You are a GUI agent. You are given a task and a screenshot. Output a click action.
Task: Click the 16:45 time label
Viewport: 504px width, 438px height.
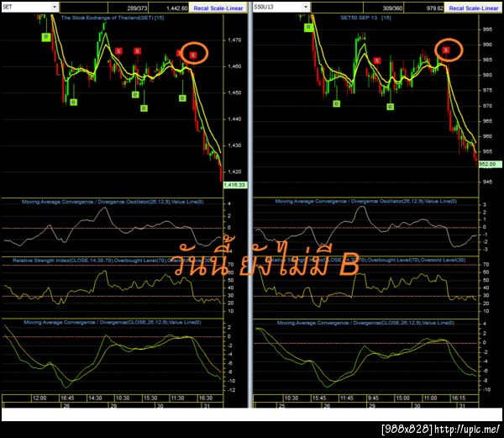[67, 398]
